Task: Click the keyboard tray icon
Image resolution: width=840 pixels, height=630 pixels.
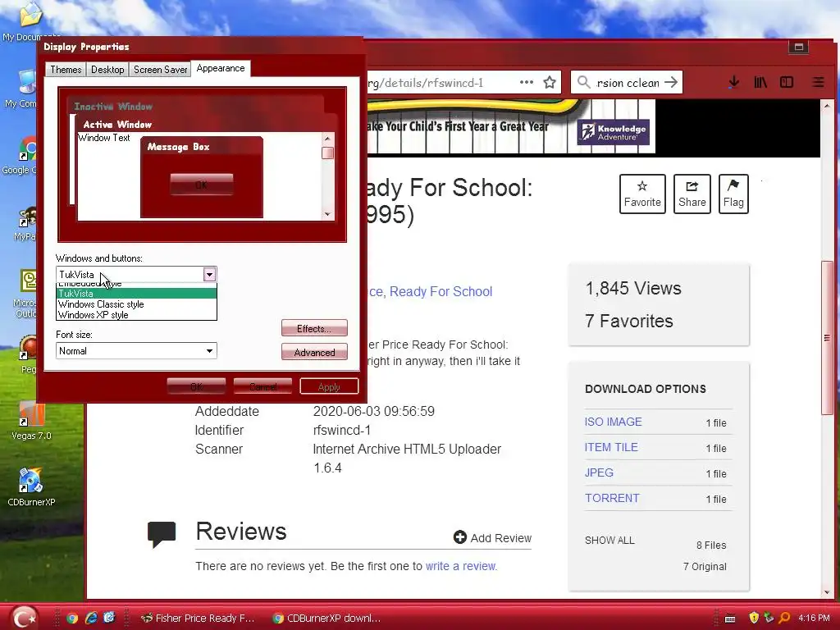Action: coord(730,619)
